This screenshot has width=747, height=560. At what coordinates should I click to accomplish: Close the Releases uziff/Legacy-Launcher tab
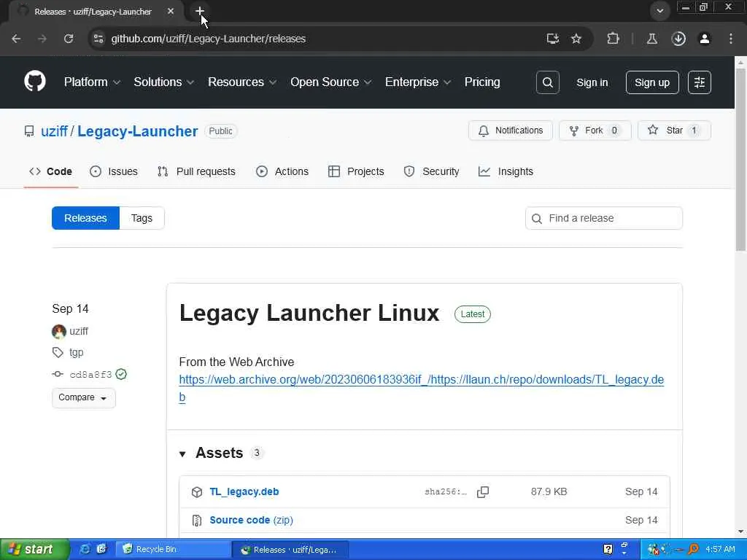171,11
